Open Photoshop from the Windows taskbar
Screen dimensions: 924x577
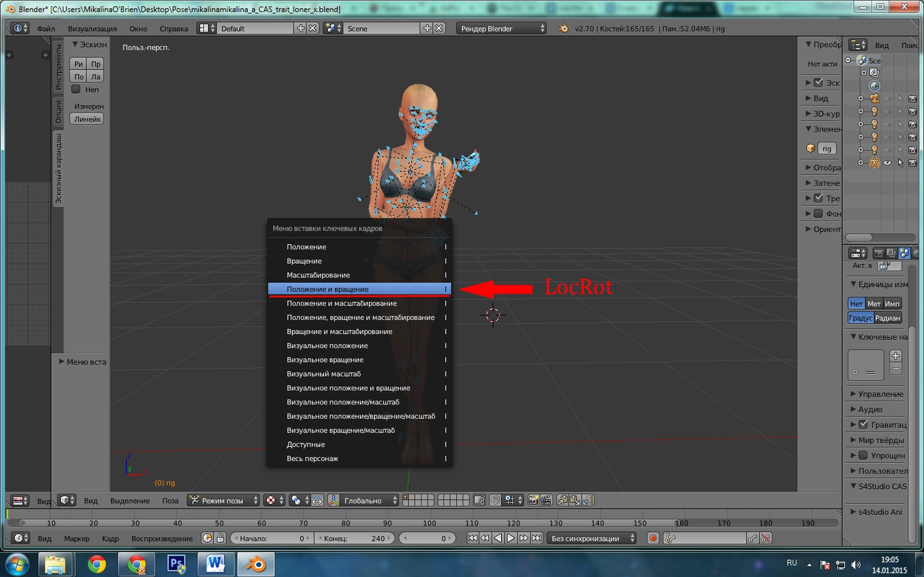pyautogui.click(x=176, y=564)
